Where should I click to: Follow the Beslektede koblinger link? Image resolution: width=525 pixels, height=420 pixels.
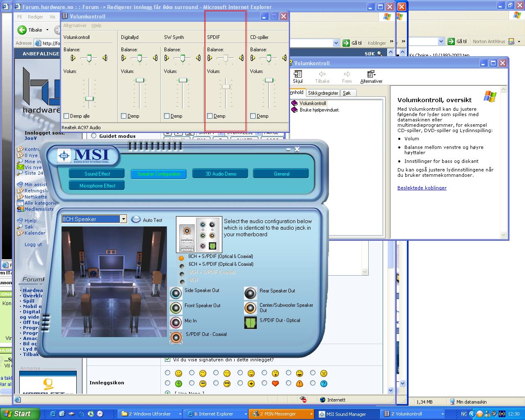click(x=422, y=188)
